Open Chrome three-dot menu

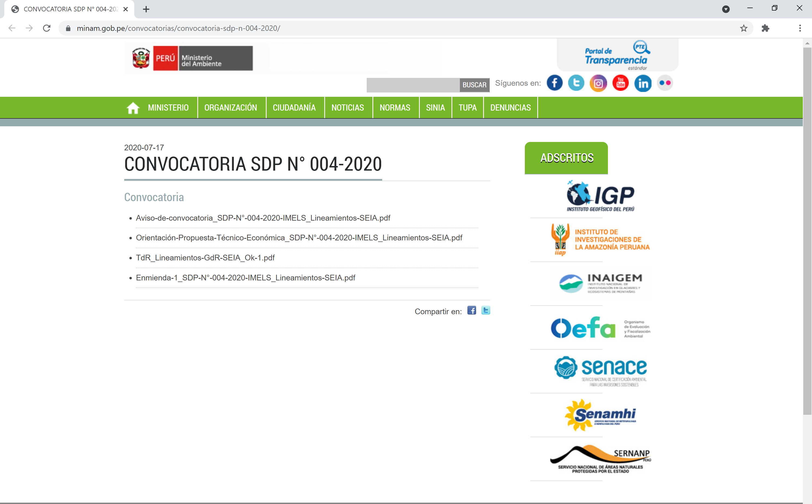tap(800, 28)
